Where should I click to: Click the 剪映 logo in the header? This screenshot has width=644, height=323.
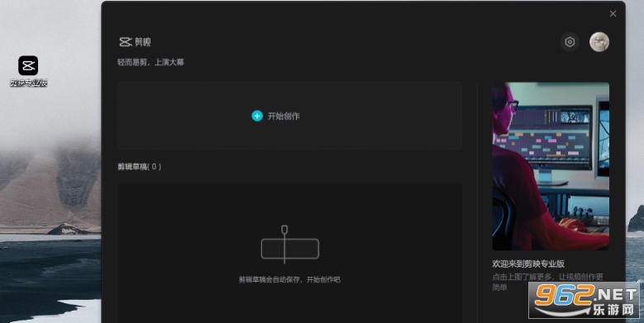tap(135, 42)
